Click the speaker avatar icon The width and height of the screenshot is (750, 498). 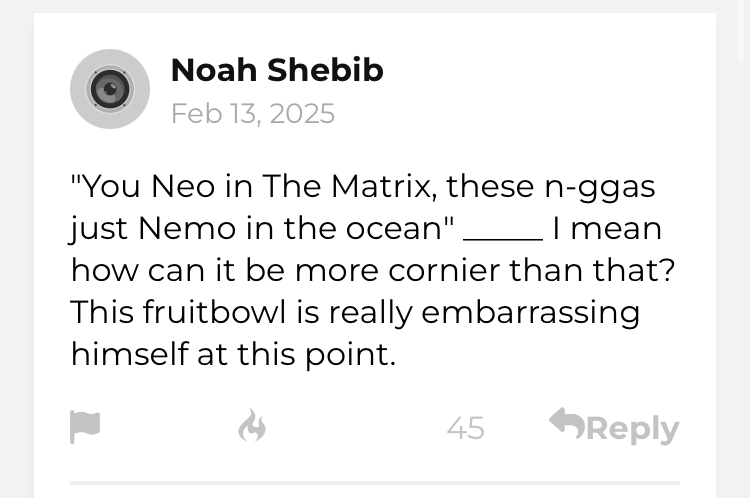pyautogui.click(x=110, y=89)
